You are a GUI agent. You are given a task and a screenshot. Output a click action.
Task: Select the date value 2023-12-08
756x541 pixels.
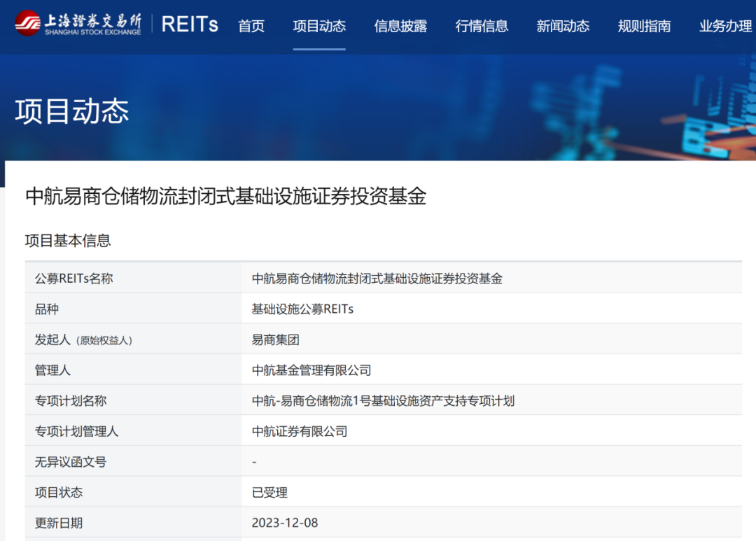pos(284,523)
